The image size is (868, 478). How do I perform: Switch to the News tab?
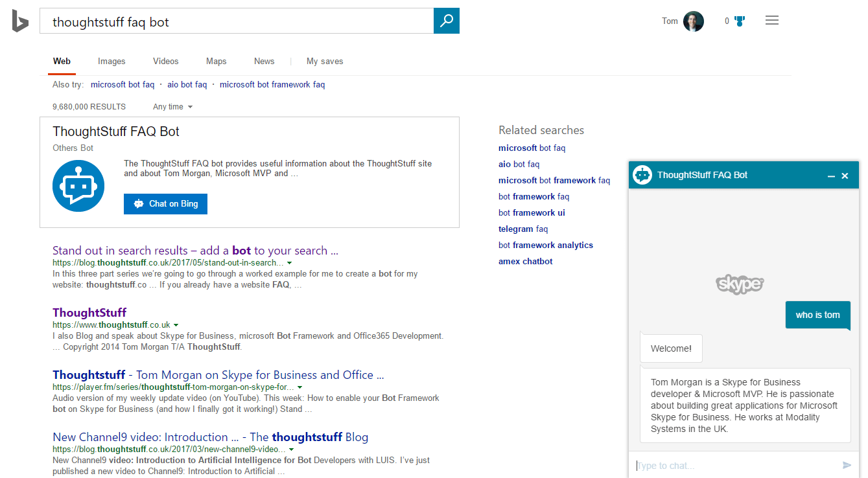264,62
